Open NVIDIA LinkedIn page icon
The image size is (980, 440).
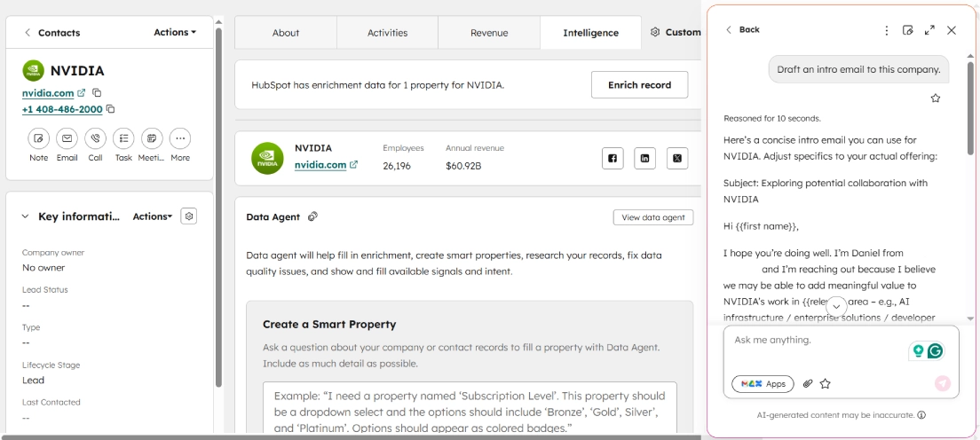click(x=645, y=158)
